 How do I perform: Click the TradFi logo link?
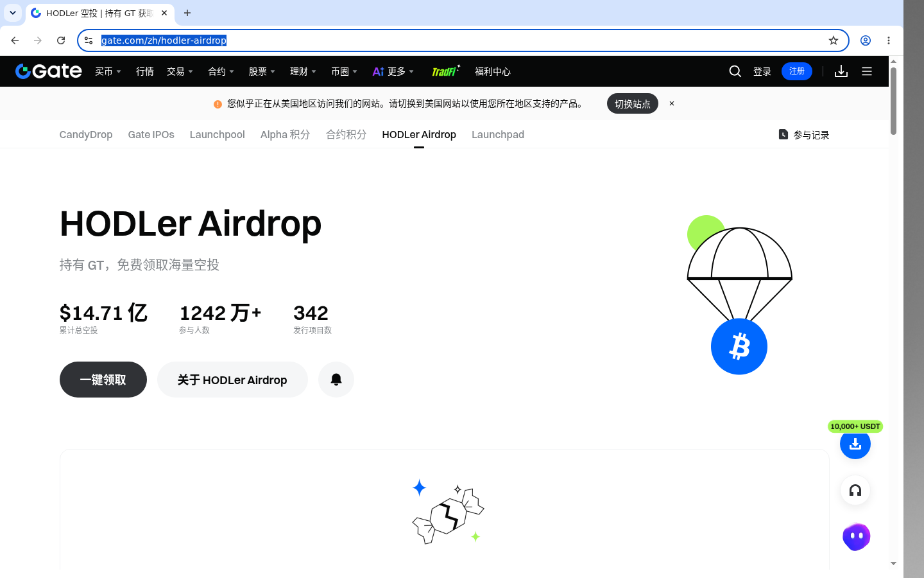(x=445, y=71)
